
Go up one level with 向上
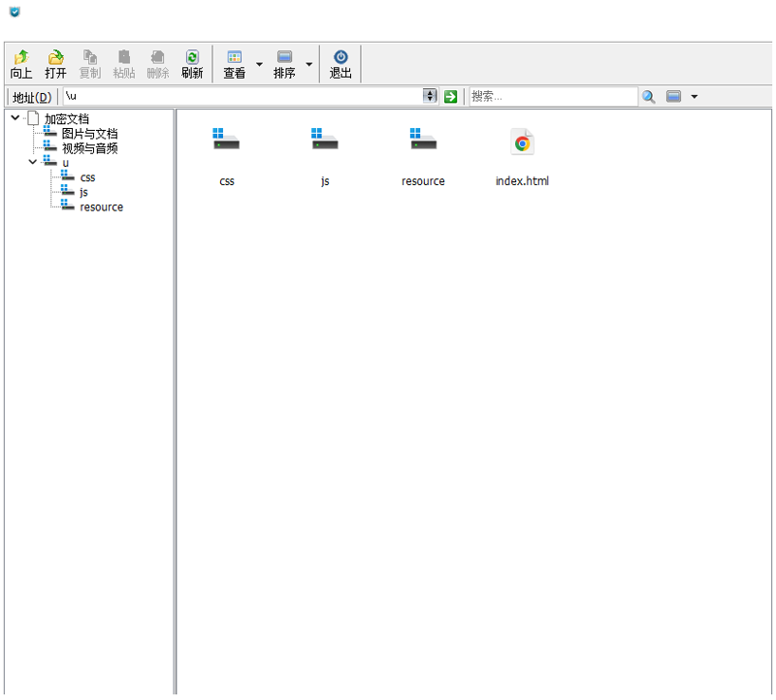pyautogui.click(x=21, y=64)
